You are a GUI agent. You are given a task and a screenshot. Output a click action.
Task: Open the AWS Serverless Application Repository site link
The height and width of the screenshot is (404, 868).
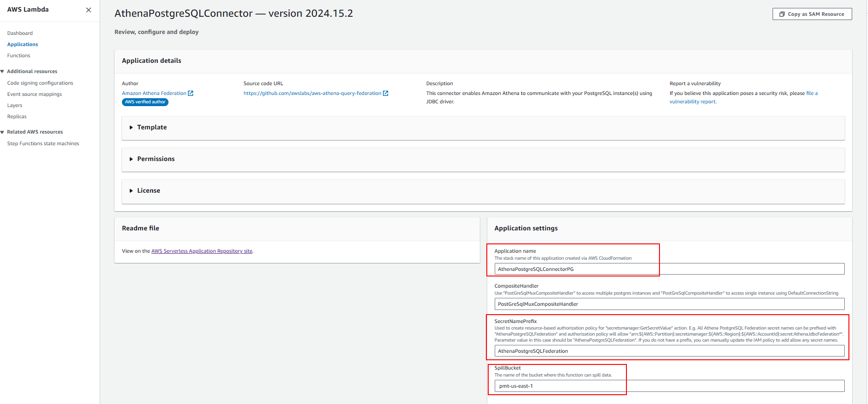tap(202, 251)
